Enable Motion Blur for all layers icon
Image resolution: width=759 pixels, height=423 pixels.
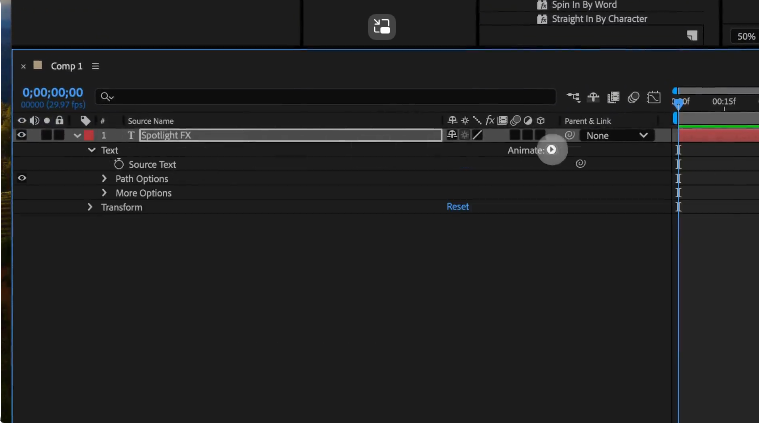pos(633,97)
